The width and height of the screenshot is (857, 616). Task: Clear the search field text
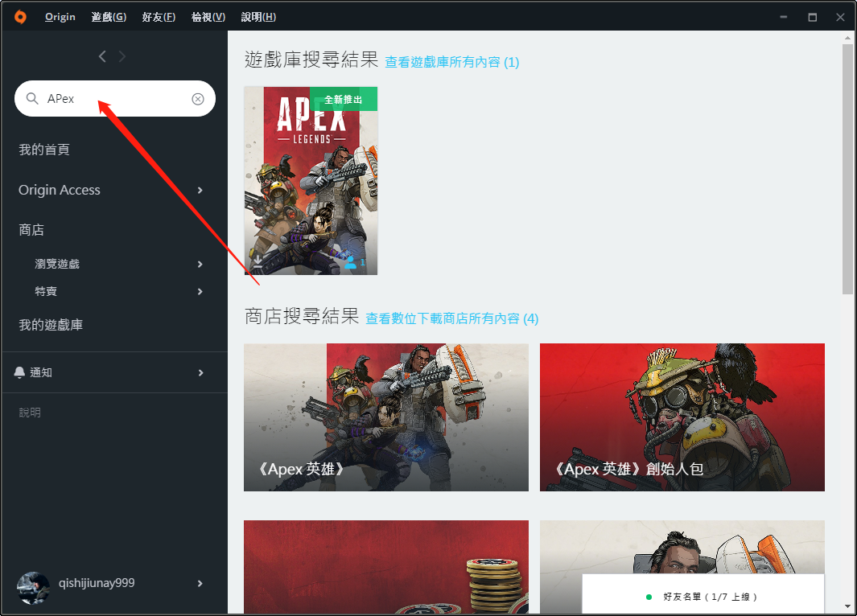point(198,99)
